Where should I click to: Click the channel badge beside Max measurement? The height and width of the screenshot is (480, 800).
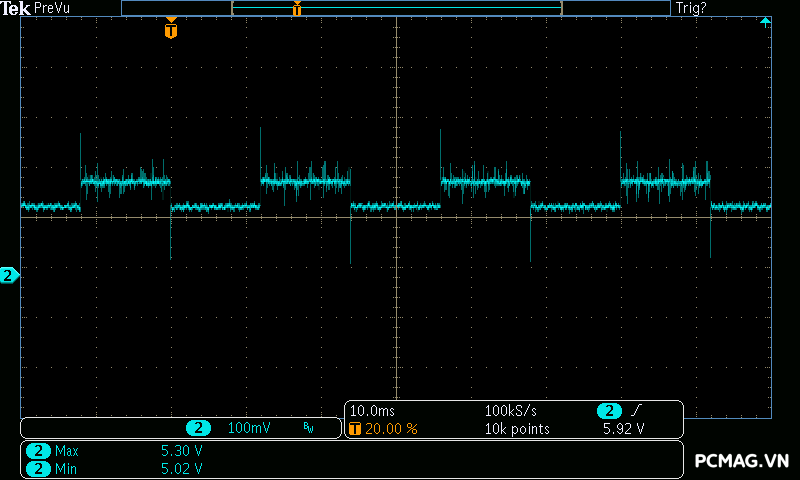(x=38, y=451)
